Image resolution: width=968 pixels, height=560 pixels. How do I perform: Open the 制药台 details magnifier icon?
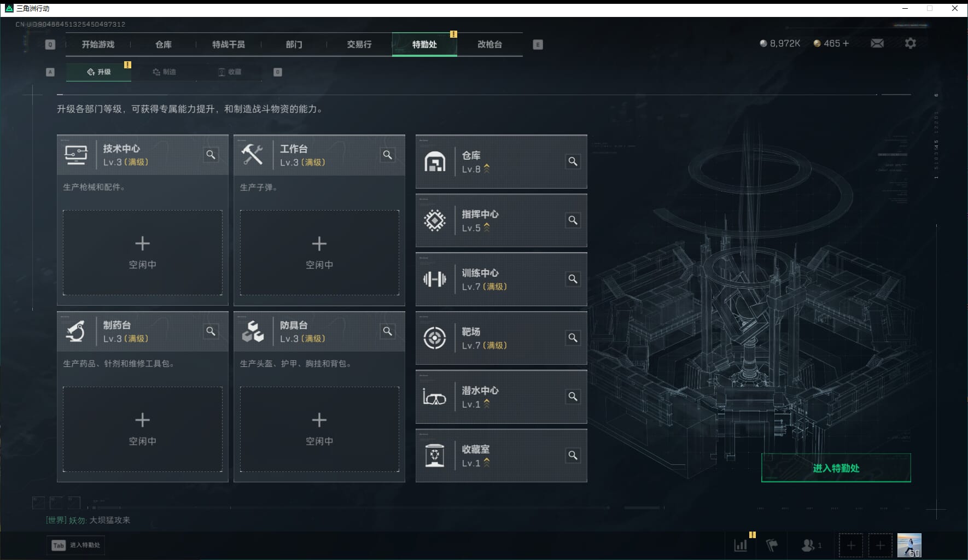(211, 331)
